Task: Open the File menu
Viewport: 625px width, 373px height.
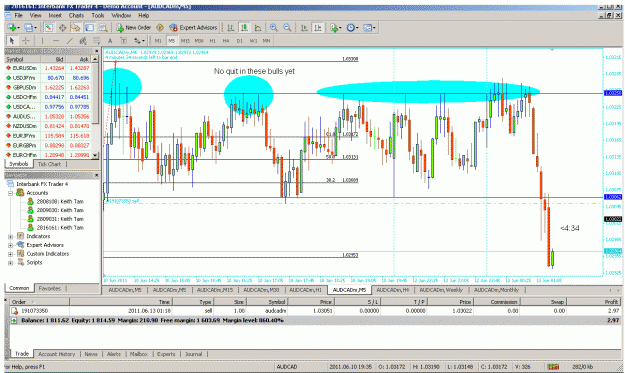Action: coord(18,16)
